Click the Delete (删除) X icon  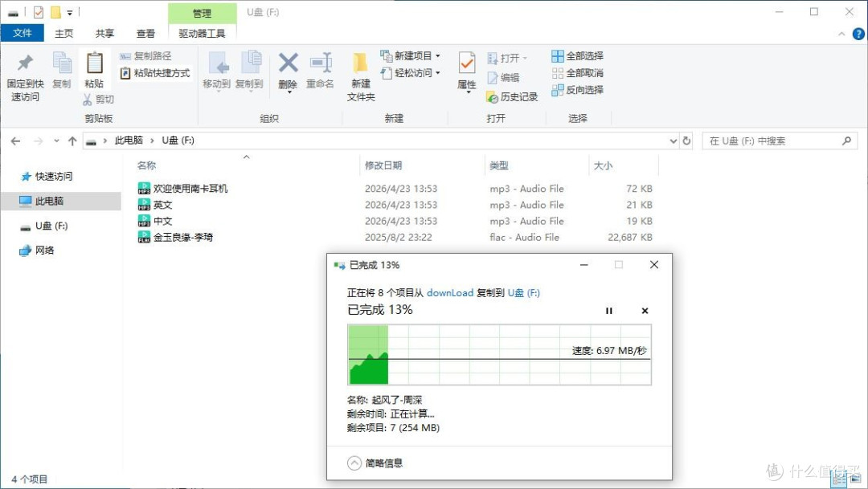point(288,63)
